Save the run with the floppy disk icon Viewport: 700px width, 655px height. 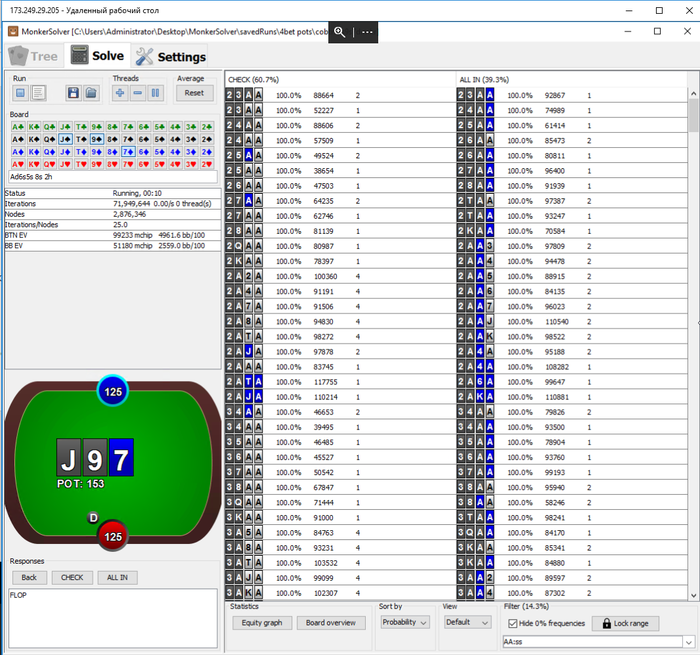73,93
